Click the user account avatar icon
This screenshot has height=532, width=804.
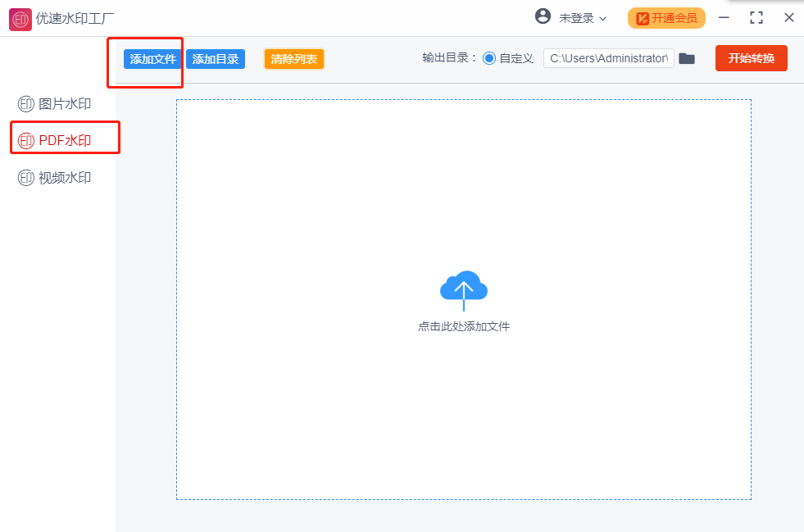543,16
